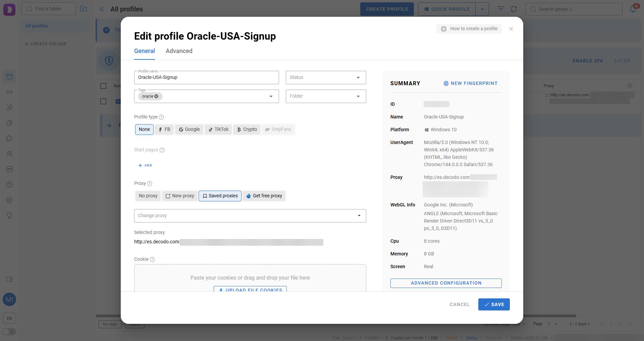Open the Change proxy dropdown
This screenshot has height=341, width=644.
tap(250, 216)
